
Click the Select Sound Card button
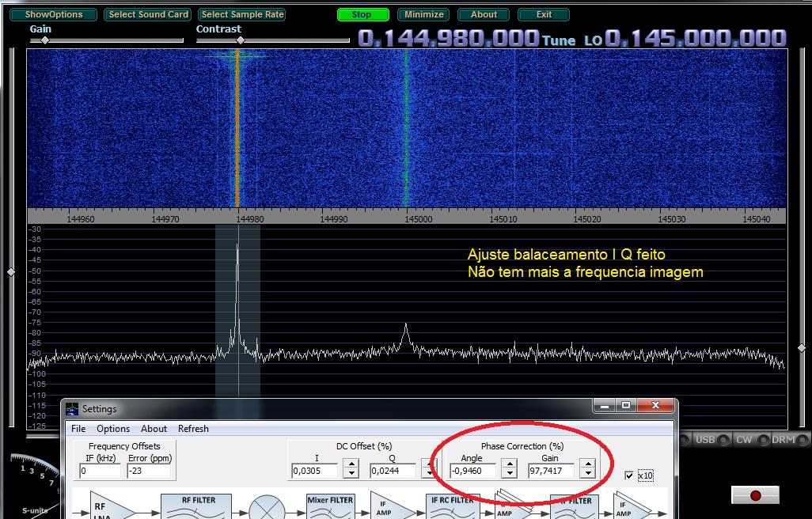pos(149,14)
